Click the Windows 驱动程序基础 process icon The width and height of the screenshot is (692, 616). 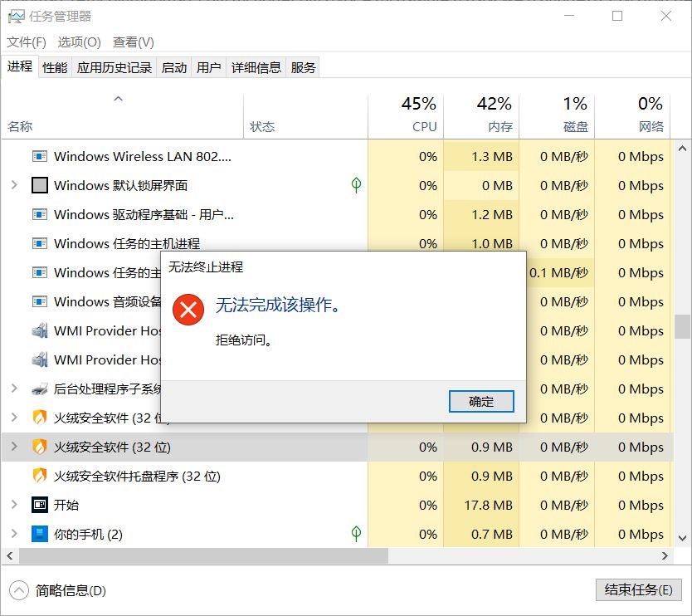point(40,215)
